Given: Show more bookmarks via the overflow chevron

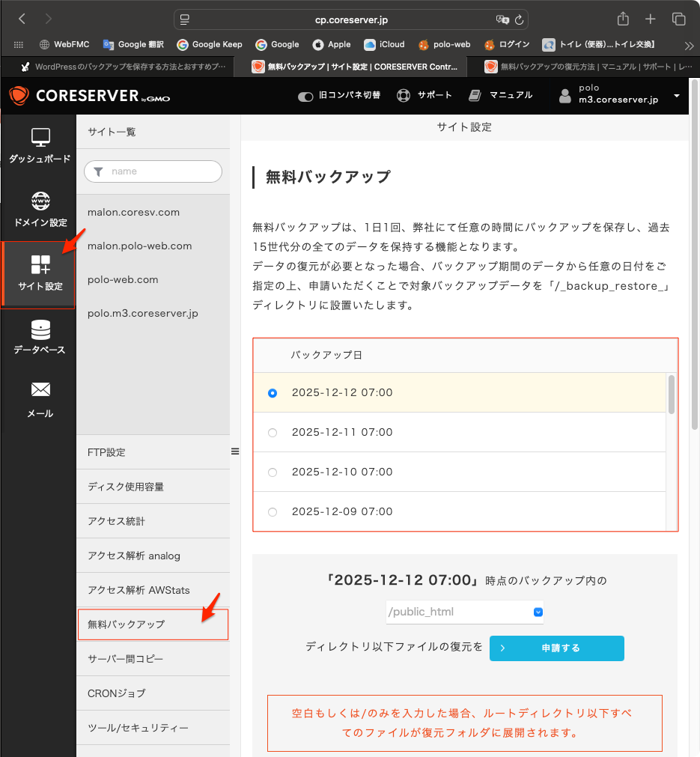Looking at the screenshot, I should click(x=689, y=45).
